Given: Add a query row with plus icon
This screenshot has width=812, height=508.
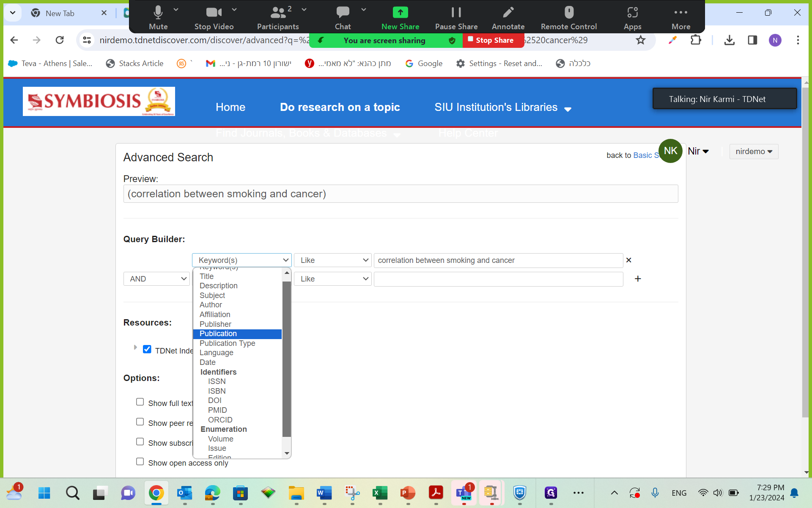Looking at the screenshot, I should pos(638,279).
